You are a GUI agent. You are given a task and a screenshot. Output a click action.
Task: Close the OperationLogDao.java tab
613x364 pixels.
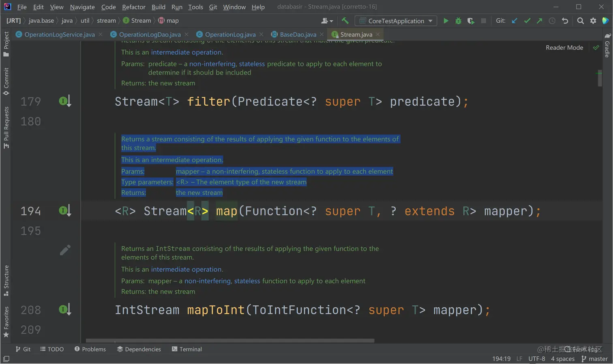click(186, 34)
